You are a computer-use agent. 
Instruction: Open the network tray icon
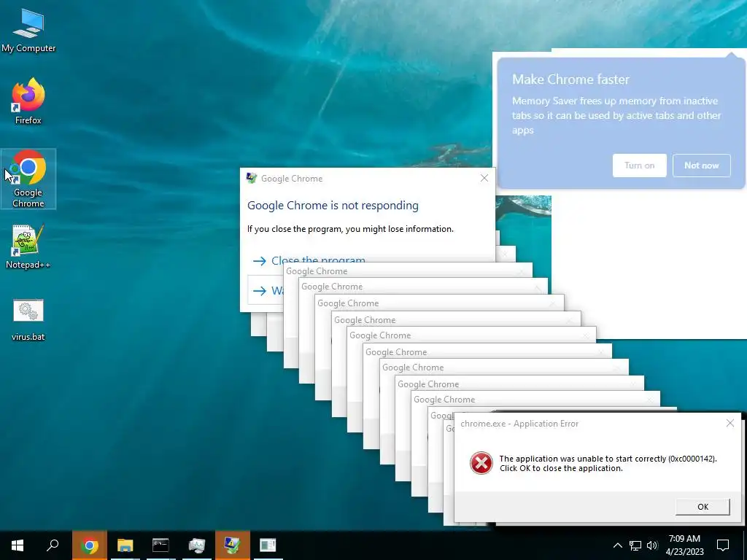coord(635,545)
